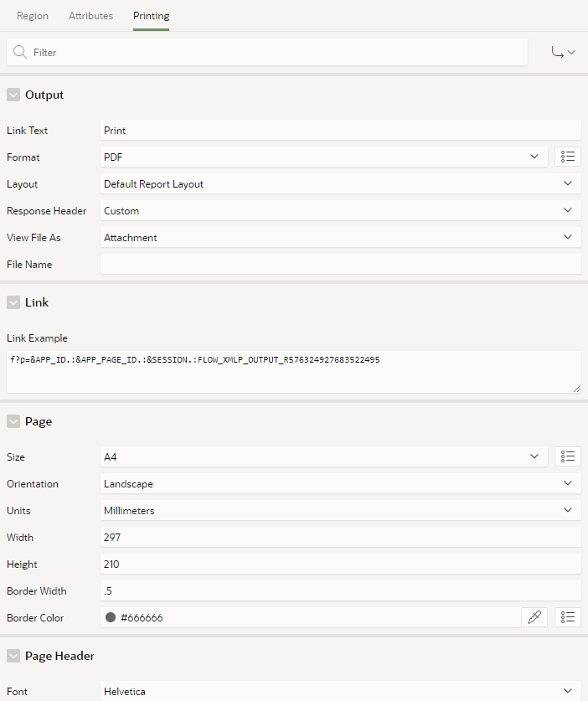Screen dimensions: 588x701
Task: Open the Border Color list of values icon
Action: click(x=567, y=617)
